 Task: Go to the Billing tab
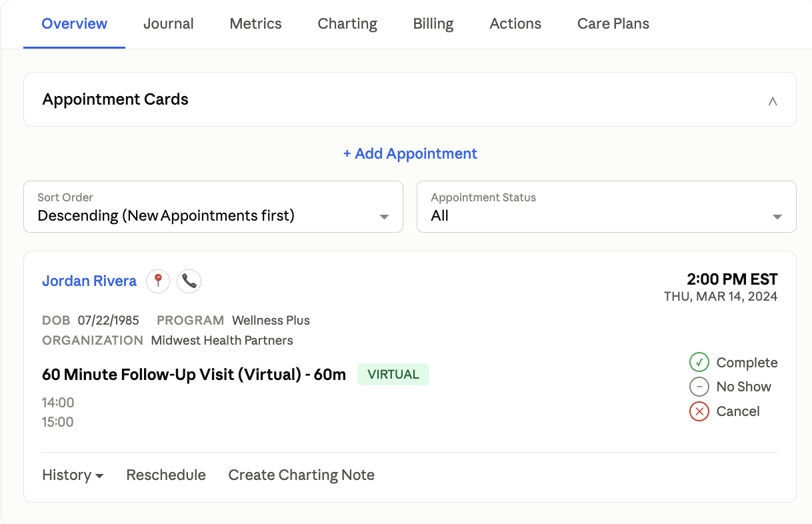(433, 24)
